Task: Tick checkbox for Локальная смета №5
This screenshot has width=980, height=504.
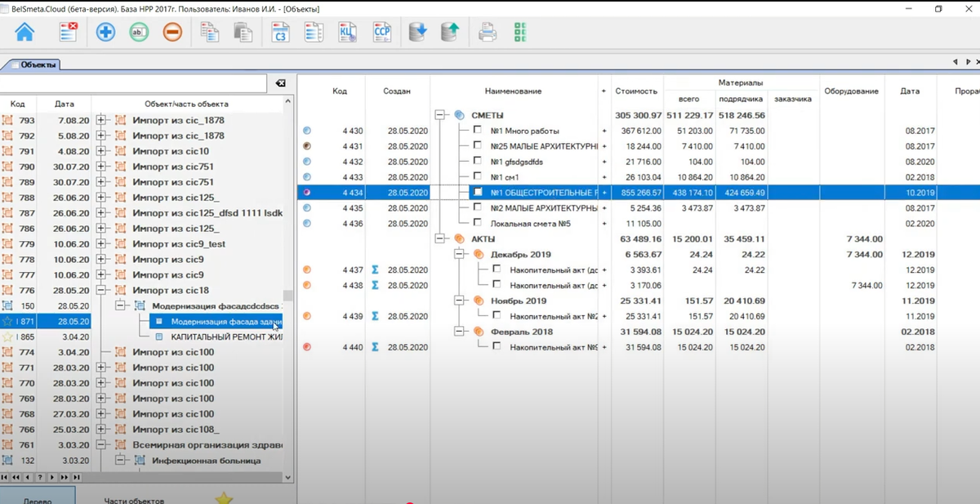Action: [478, 223]
